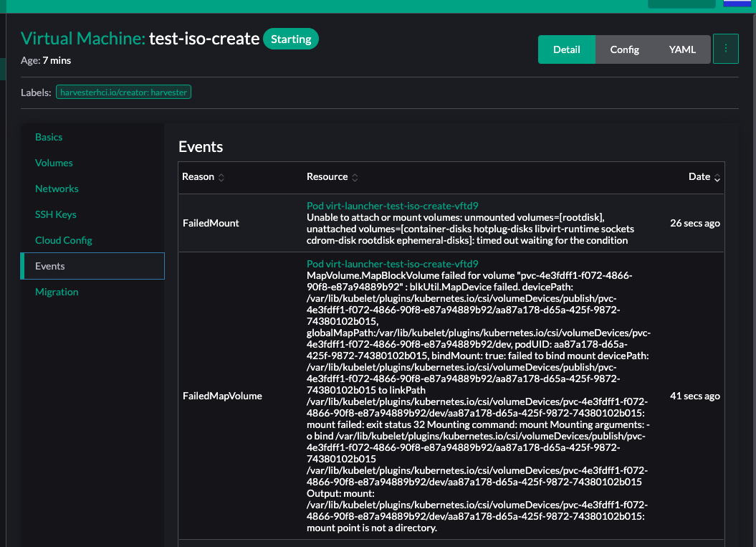Click the 41 secs ago date

pos(695,396)
